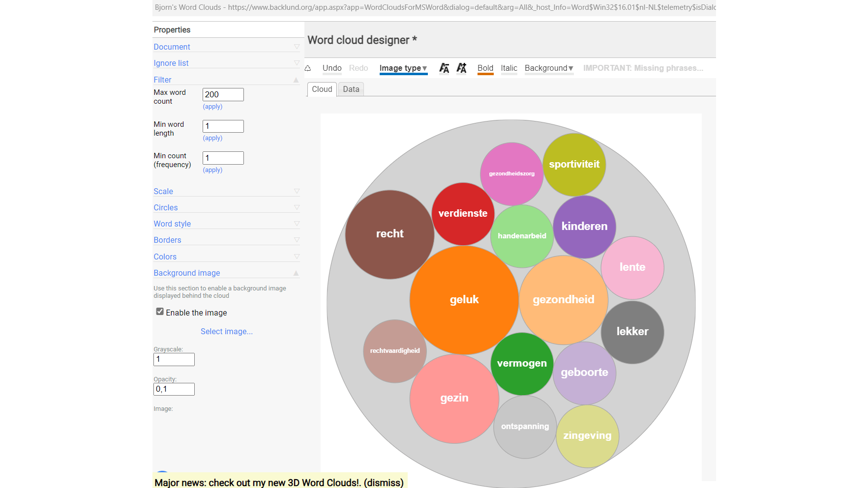Expand the Word style section

pyautogui.click(x=226, y=224)
